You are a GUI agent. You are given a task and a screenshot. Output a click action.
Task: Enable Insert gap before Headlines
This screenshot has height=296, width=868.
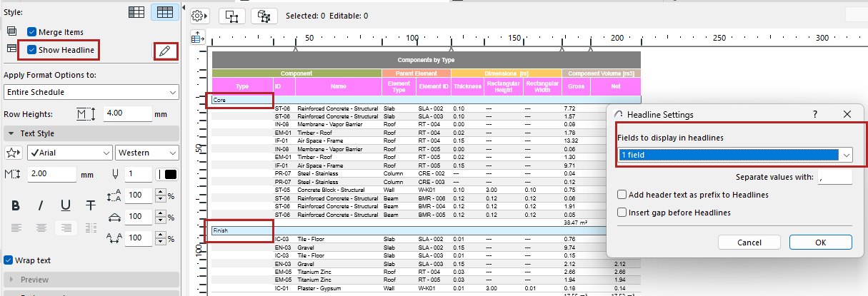[x=623, y=212]
